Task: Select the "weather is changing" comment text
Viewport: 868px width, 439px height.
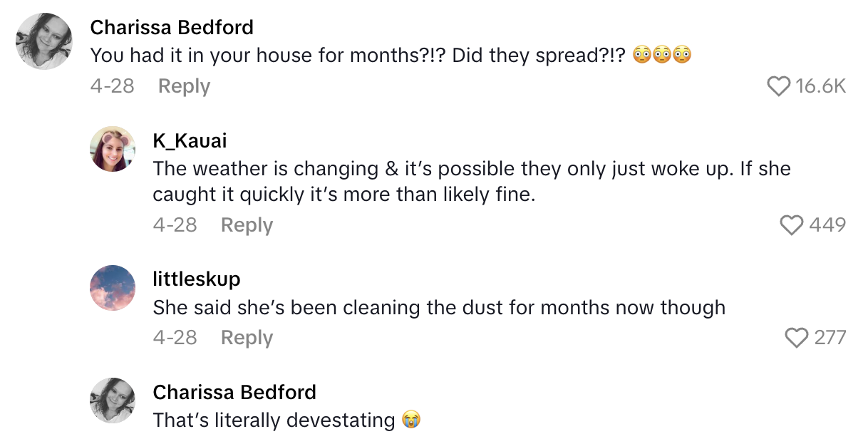Action: coord(471,181)
